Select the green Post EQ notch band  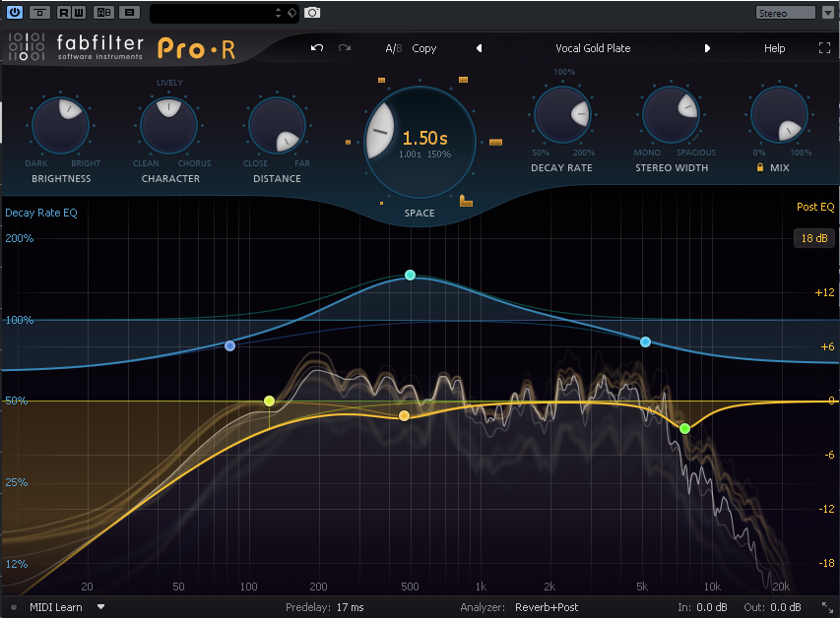pos(684,428)
